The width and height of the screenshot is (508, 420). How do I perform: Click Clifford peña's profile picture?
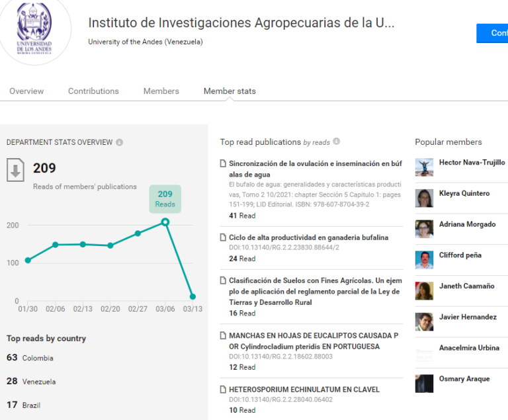click(x=424, y=260)
